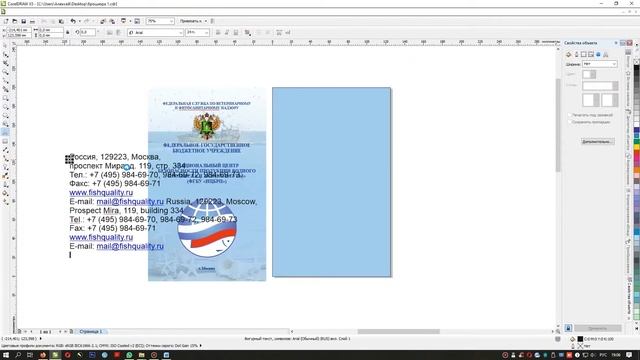Click the Apply button at the docker bottom
The height and width of the screenshot is (360, 640).
coord(598,328)
